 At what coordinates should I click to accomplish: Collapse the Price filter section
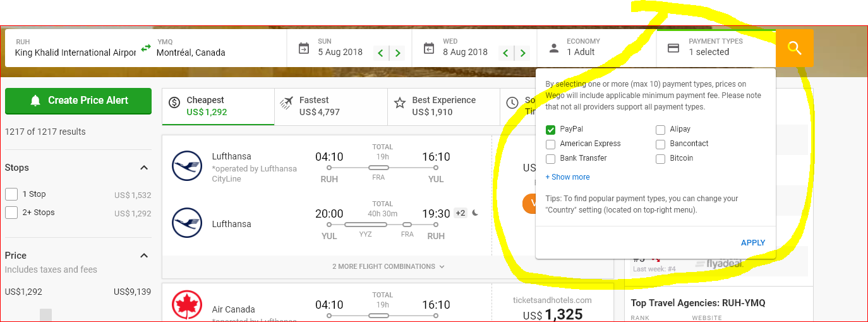[x=144, y=256]
